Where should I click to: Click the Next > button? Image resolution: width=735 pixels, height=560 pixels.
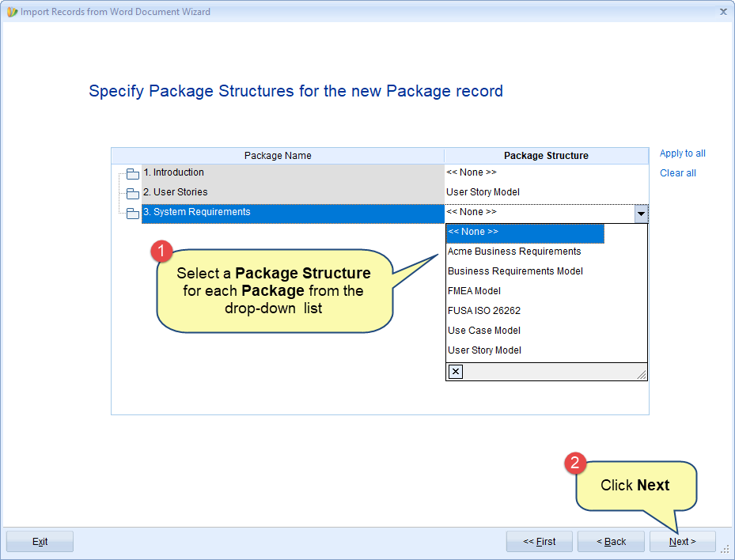(x=683, y=542)
